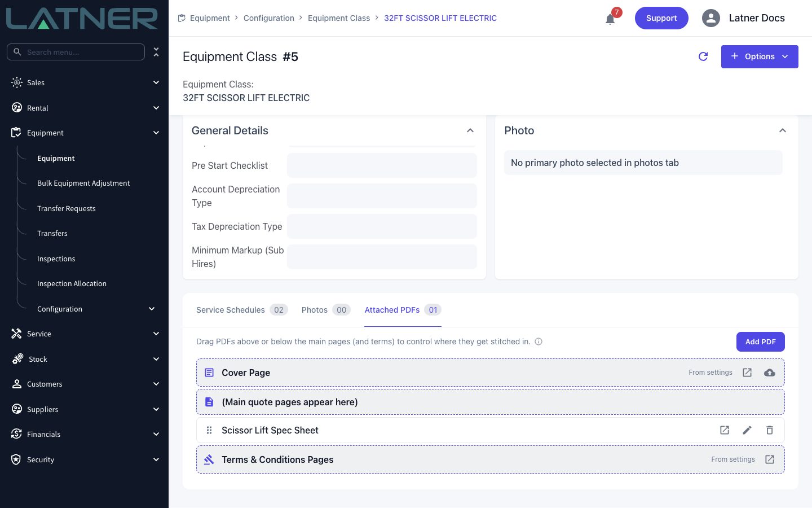812x508 pixels.
Task: Select the Attached PDFs tab
Action: [x=403, y=310]
